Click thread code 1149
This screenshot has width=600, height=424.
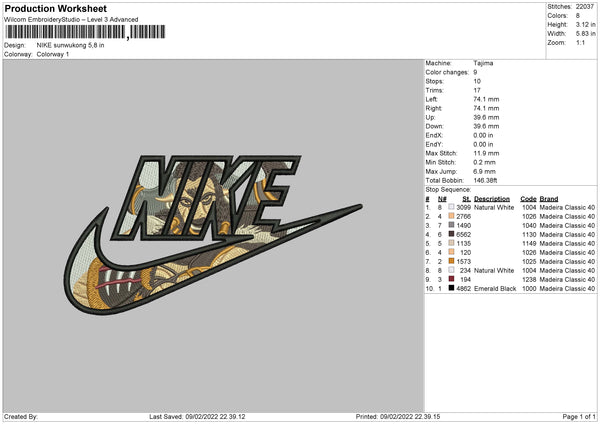pyautogui.click(x=529, y=243)
